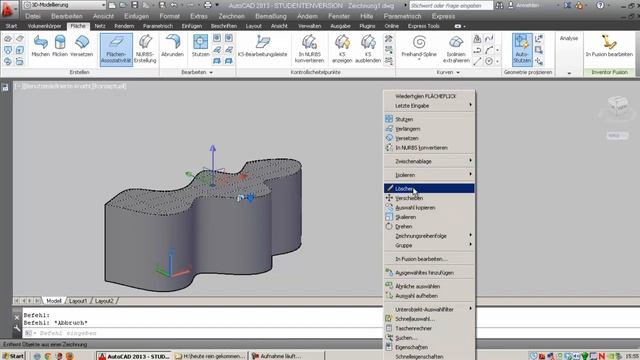Image resolution: width=640 pixels, height=360 pixels.
Task: Start the Abrunden fillet surface tool
Action: point(172,46)
